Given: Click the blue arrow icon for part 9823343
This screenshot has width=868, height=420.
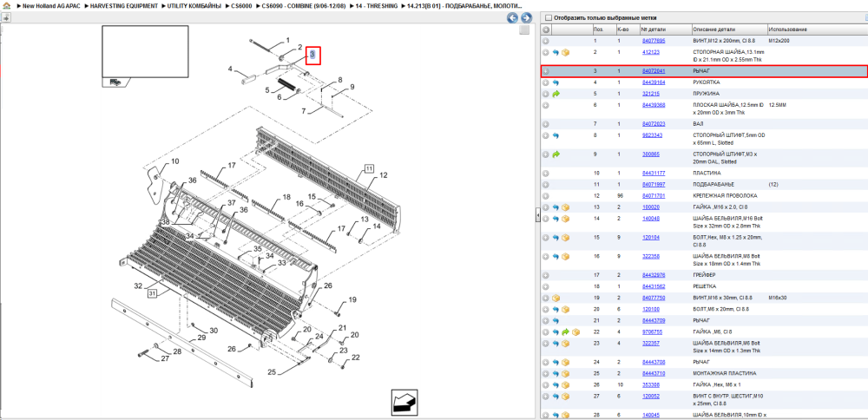Looking at the screenshot, I should (556, 135).
